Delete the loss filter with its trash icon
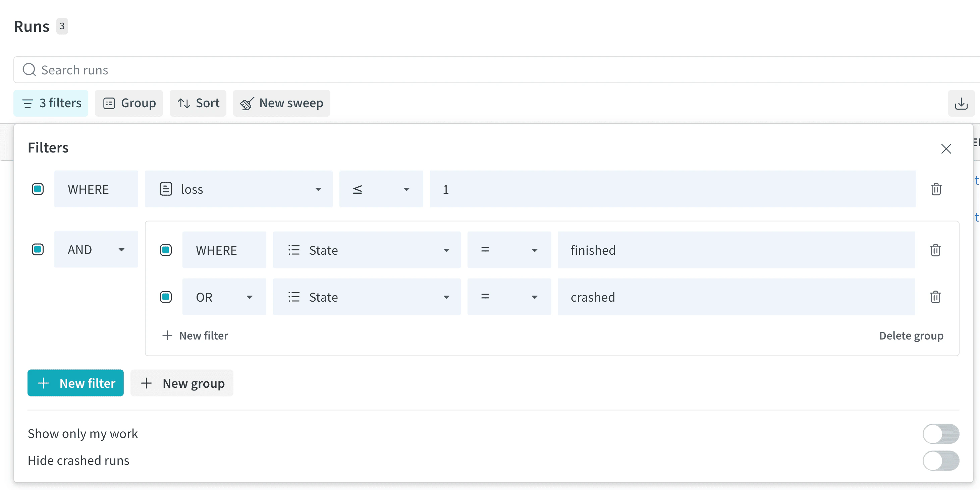This screenshot has width=980, height=490. [936, 189]
